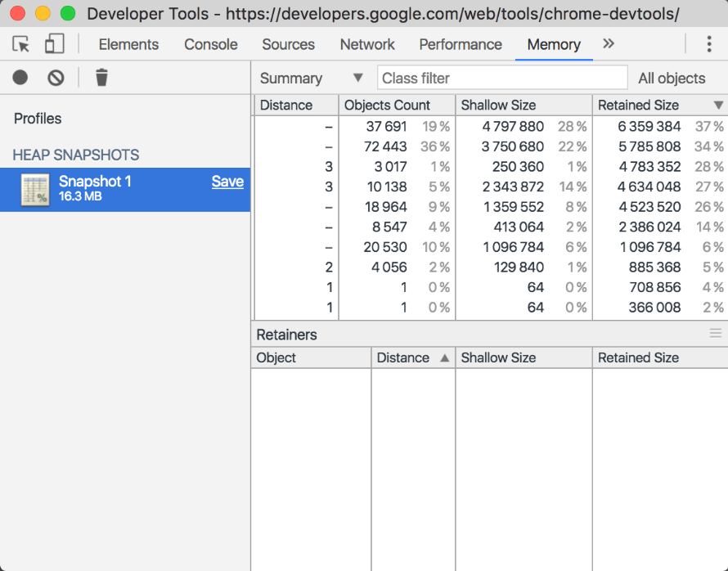This screenshot has width=728, height=571.
Task: Sort Retainers by Shallow Size header
Action: tap(524, 358)
